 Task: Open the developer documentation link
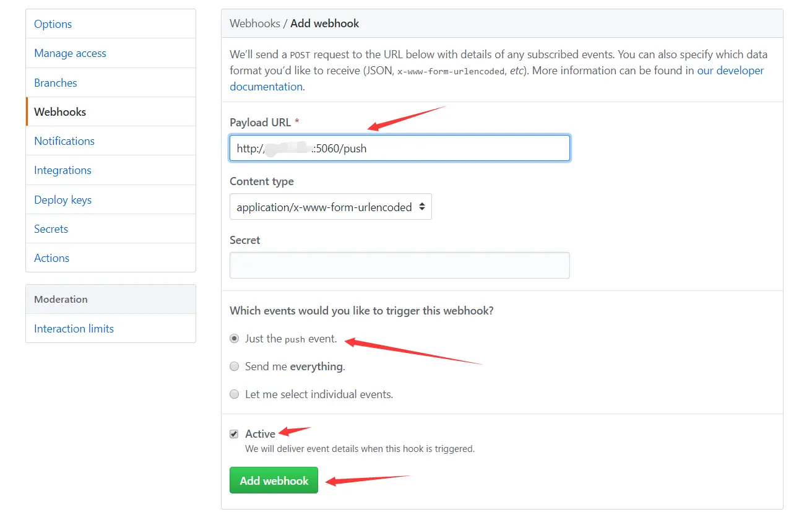pyautogui.click(x=730, y=71)
